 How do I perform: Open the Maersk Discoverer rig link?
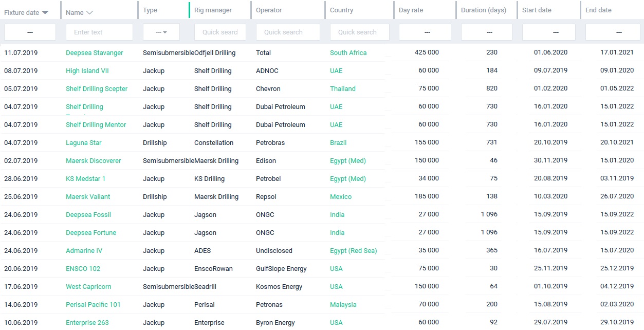94,161
